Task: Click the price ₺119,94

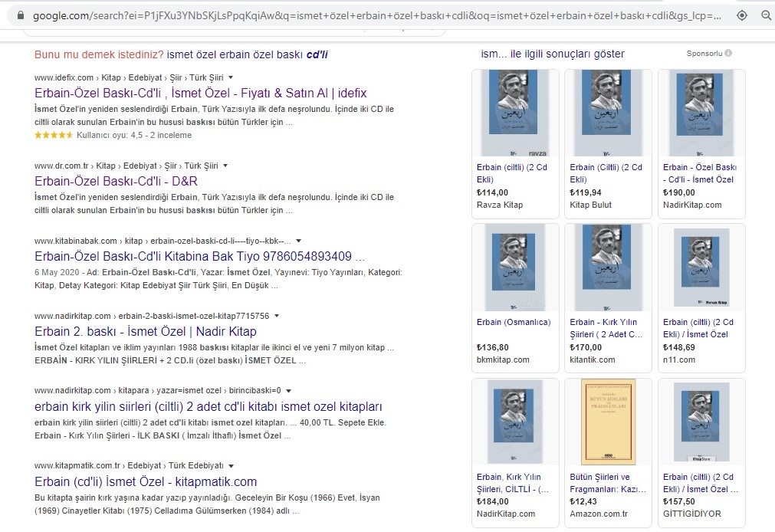Action: 585,192
